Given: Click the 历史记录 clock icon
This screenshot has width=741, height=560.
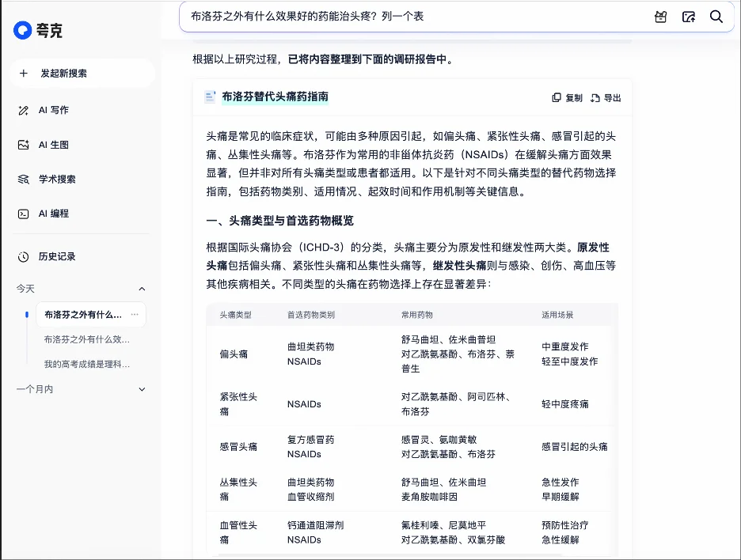Looking at the screenshot, I should 23,257.
